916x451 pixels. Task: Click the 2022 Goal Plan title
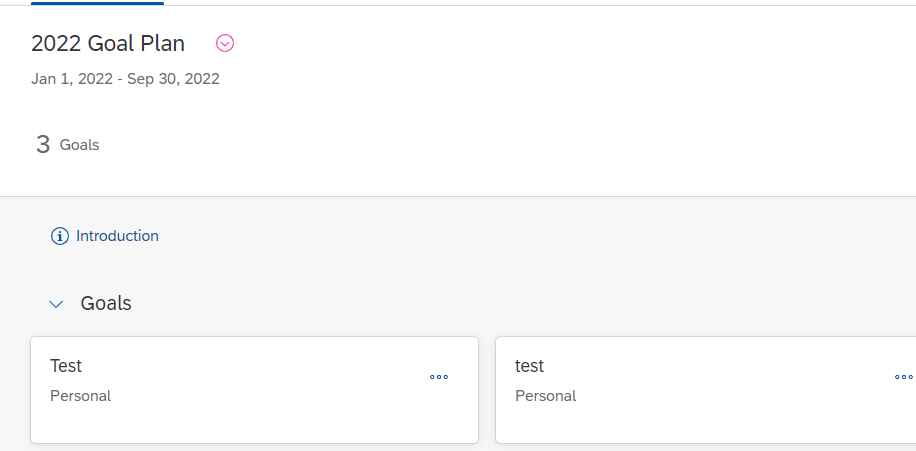[x=108, y=44]
